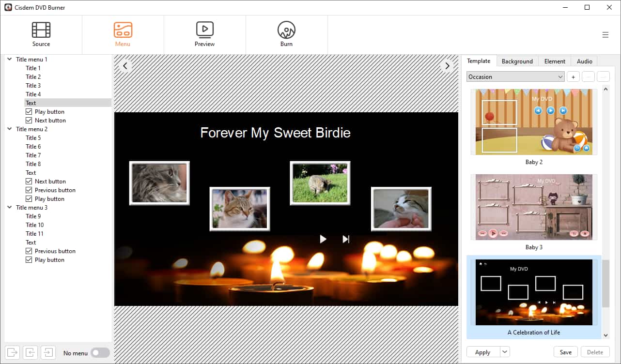
Task: Open the hamburger menu icon
Action: click(605, 35)
